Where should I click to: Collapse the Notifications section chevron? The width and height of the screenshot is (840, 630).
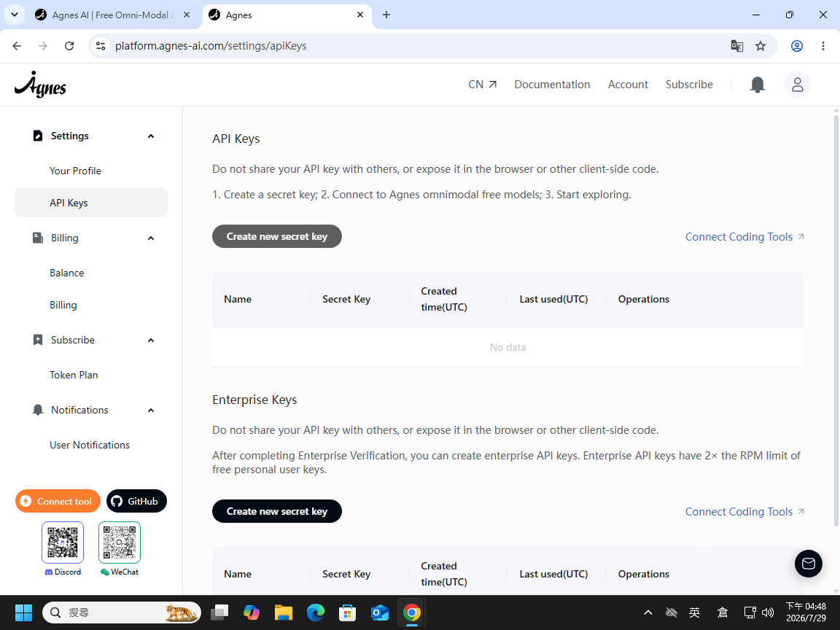[x=151, y=411]
